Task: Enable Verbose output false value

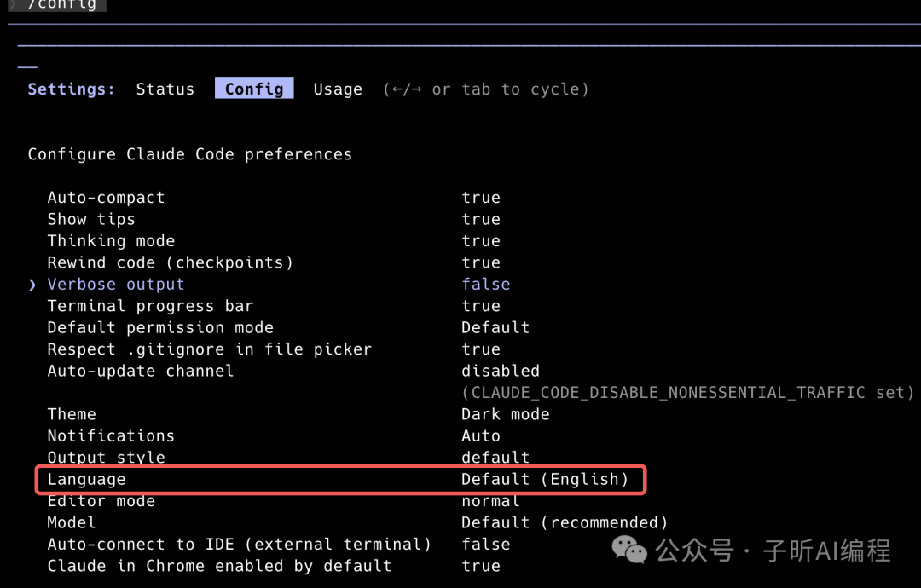Action: click(485, 285)
